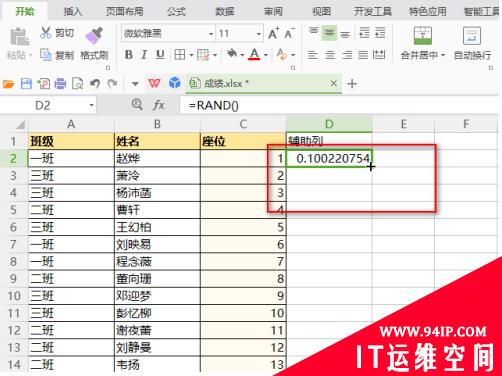This screenshot has width=502, height=376.
Task: Select the Format Painter brush
Action: [x=94, y=35]
